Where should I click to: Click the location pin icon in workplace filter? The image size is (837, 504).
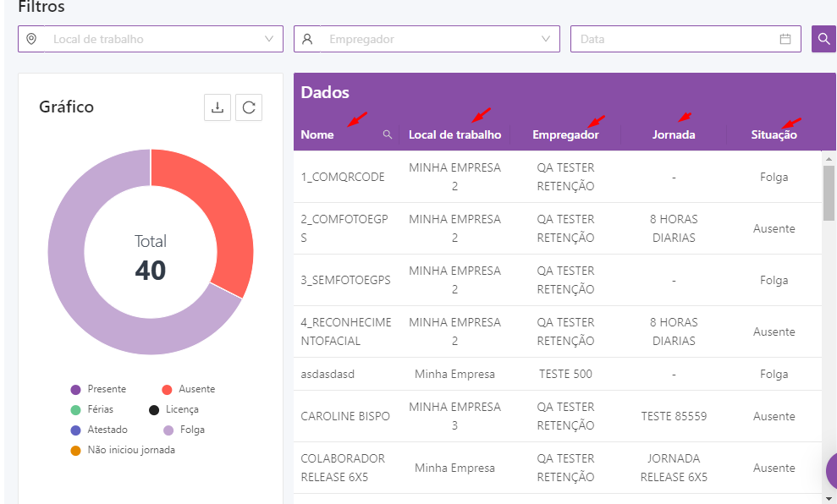[31, 39]
